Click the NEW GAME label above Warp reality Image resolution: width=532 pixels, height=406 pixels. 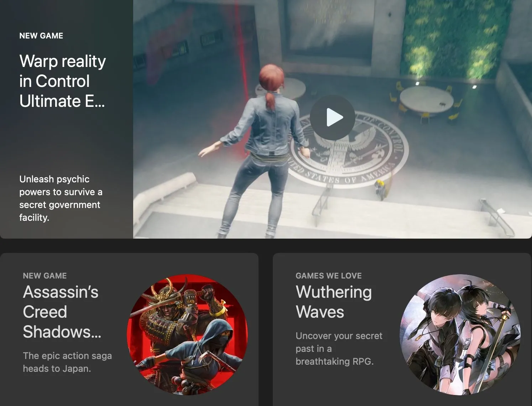(41, 36)
